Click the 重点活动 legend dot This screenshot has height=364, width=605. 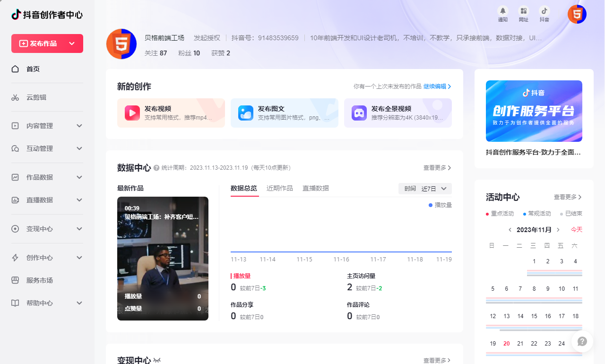click(x=487, y=214)
